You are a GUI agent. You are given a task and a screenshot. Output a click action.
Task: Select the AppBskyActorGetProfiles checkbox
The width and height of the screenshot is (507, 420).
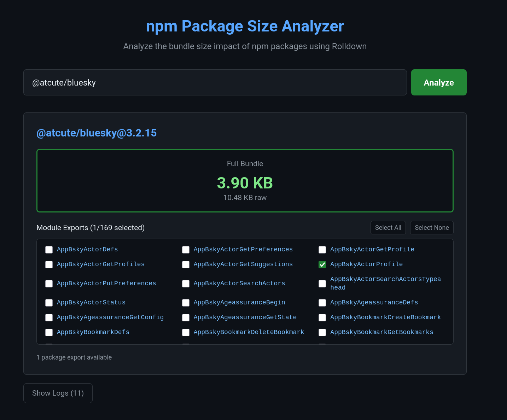pos(49,264)
